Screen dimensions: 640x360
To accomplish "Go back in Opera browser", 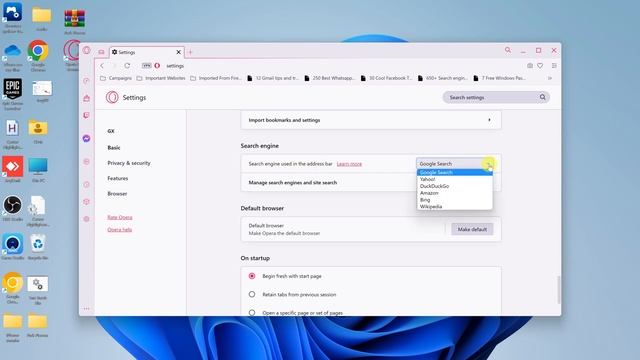I will pos(102,66).
